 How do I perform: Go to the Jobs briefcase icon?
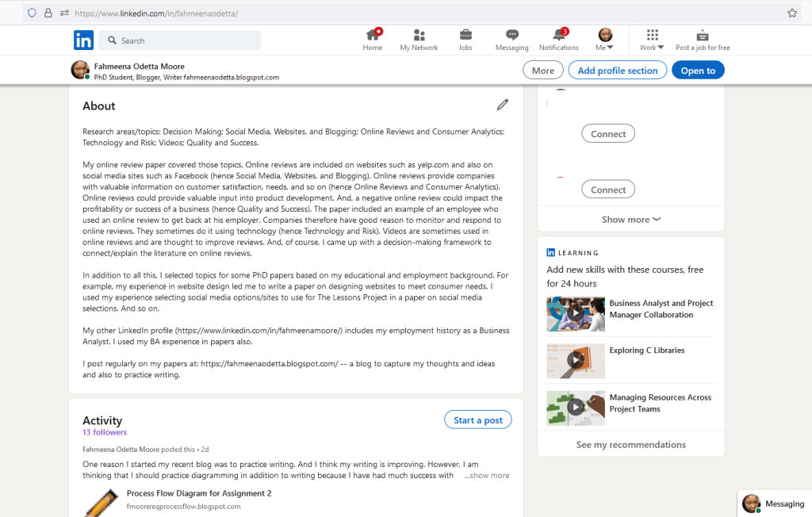(465, 36)
